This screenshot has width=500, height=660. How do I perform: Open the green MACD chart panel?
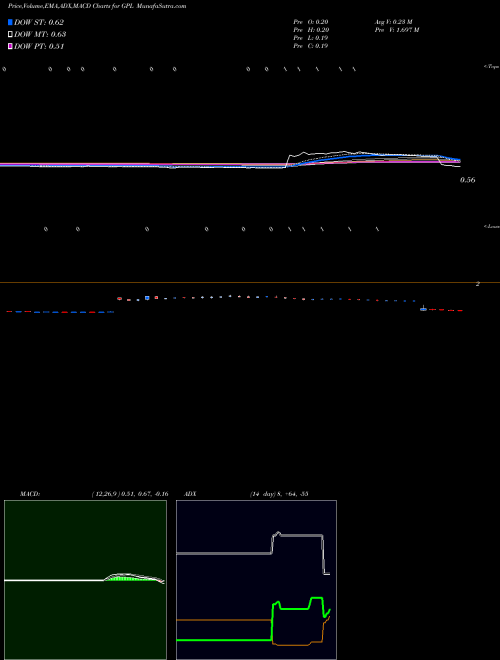85,580
